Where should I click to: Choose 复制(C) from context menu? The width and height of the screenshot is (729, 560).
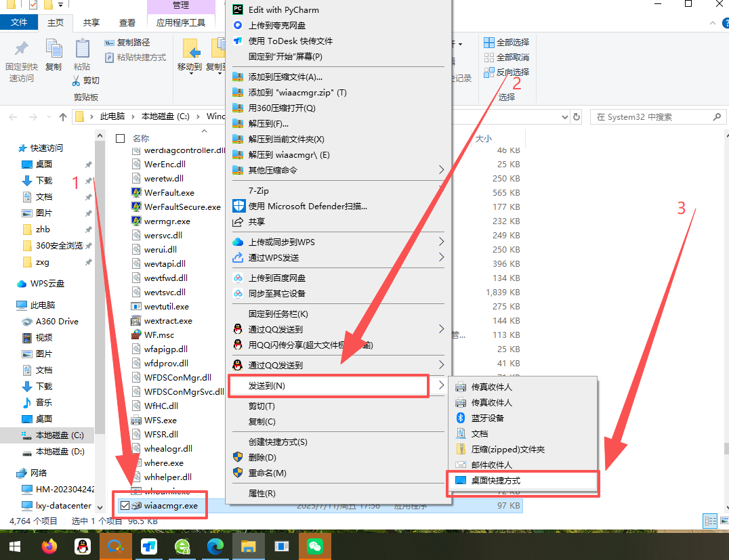[262, 421]
